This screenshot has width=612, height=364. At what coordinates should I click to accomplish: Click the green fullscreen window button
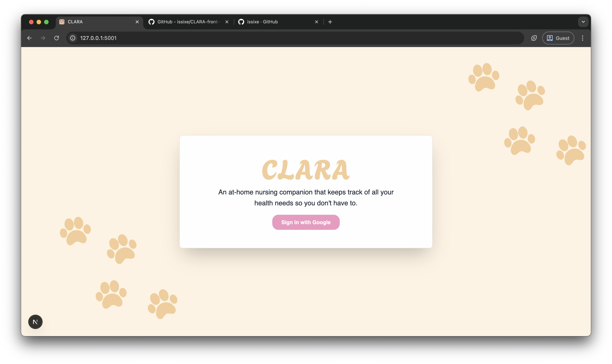click(46, 22)
